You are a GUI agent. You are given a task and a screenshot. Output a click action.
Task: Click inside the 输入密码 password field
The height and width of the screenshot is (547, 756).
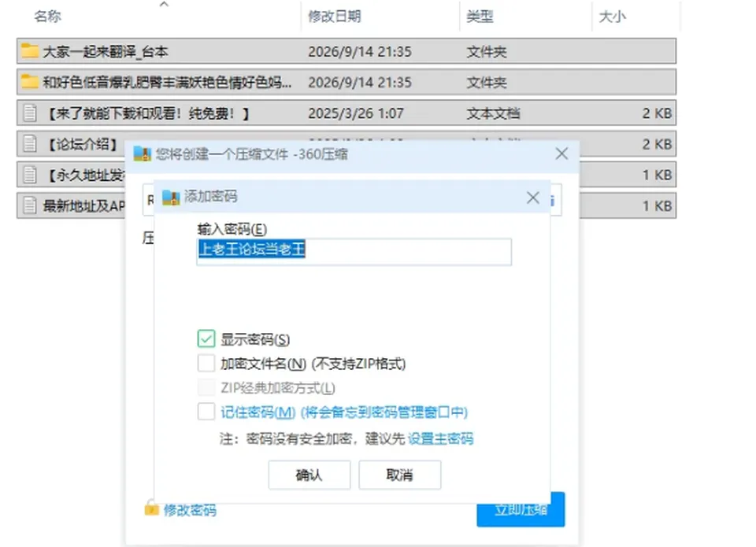(354, 252)
